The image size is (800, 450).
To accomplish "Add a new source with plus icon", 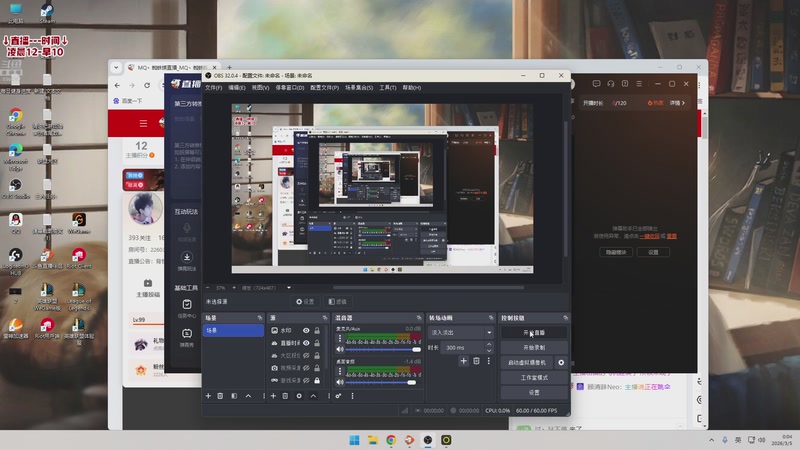I will point(273,396).
